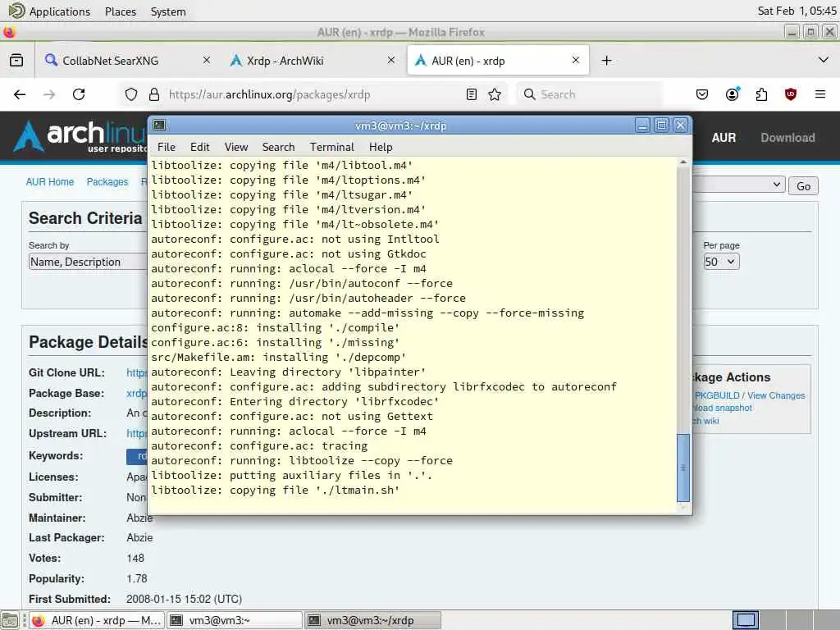Click the Firefox address bar URL
The image size is (840, 630).
click(x=269, y=94)
